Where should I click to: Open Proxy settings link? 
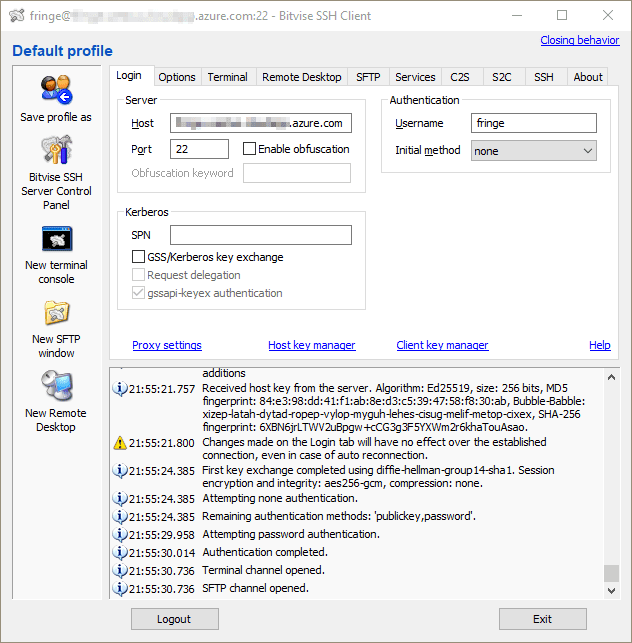coord(167,345)
